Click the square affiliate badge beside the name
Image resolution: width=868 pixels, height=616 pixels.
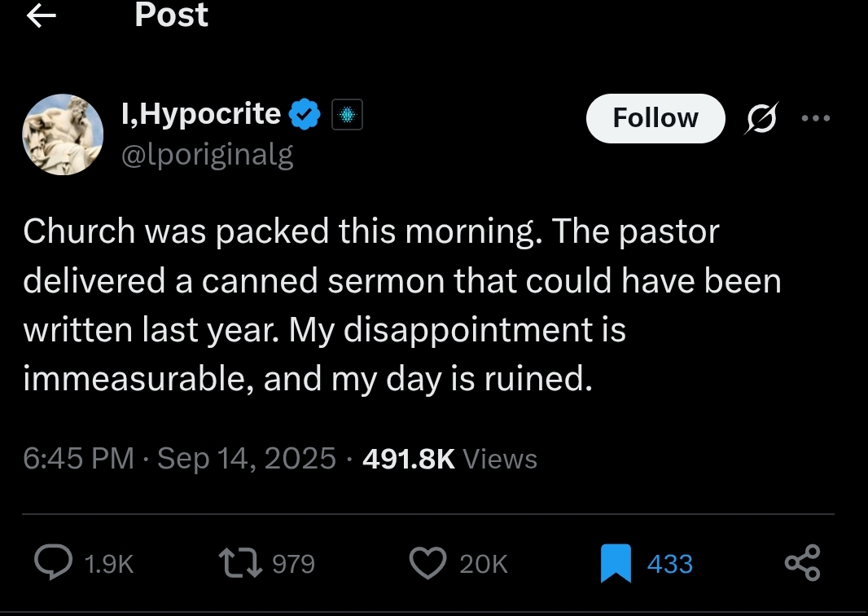(x=346, y=117)
